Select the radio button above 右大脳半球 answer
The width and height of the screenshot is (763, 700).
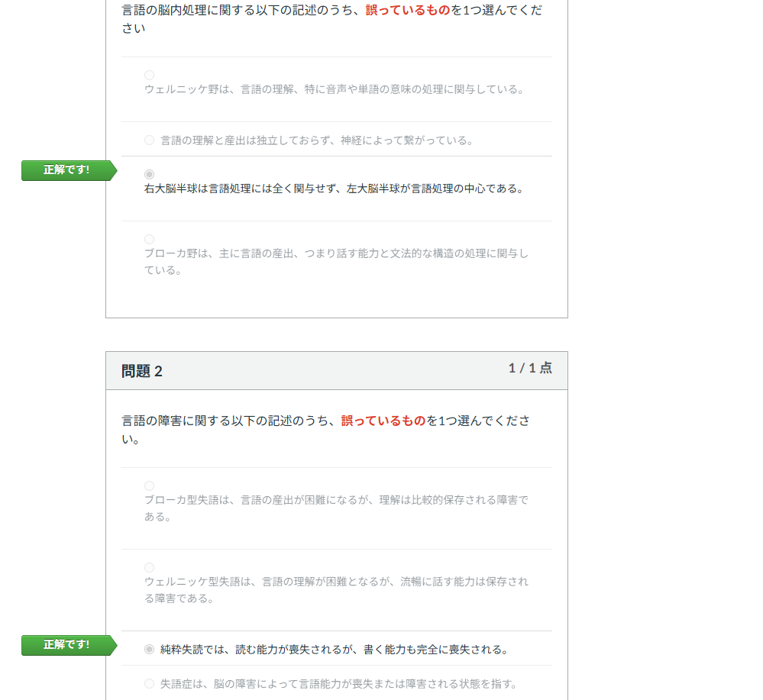149,174
